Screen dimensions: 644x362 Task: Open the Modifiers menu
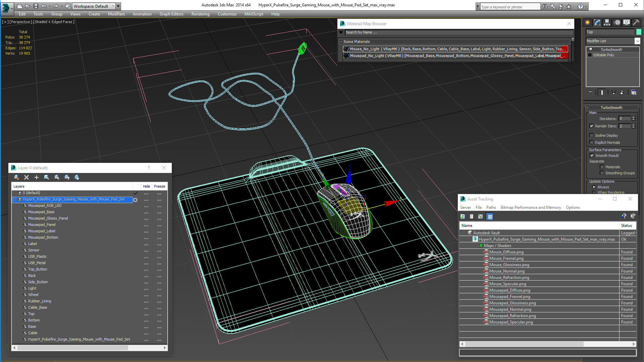click(116, 14)
